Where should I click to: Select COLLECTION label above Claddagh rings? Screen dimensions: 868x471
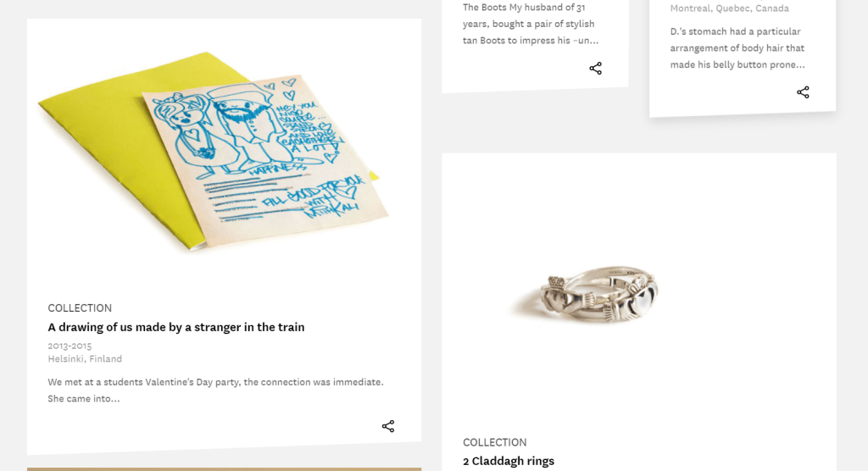click(x=494, y=442)
